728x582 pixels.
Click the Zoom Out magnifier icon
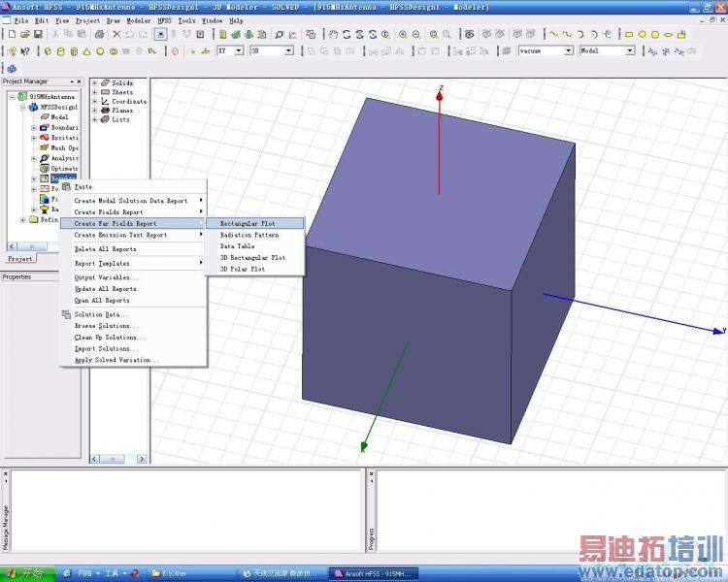point(416,34)
